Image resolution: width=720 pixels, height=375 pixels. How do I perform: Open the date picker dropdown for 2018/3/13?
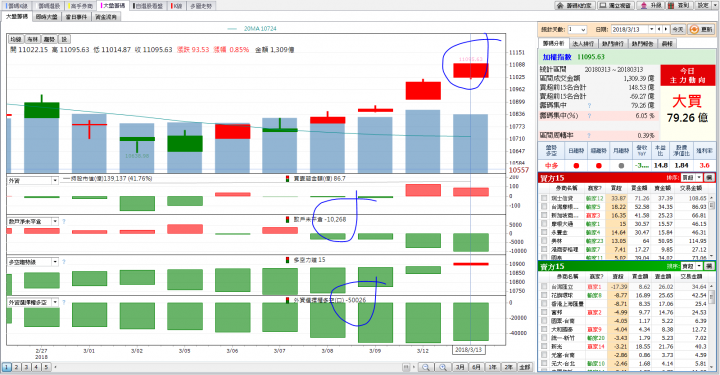coord(651,29)
